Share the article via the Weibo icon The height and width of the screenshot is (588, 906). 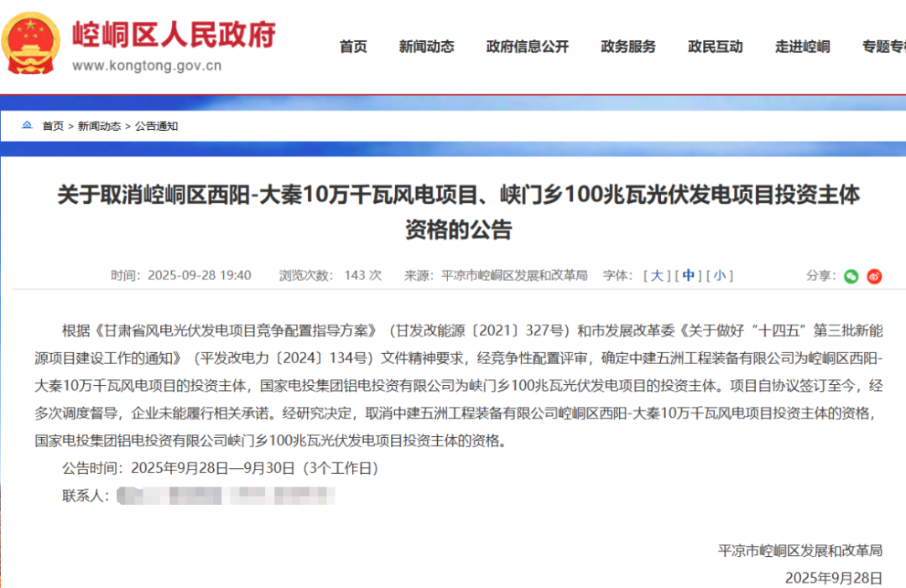point(874,276)
